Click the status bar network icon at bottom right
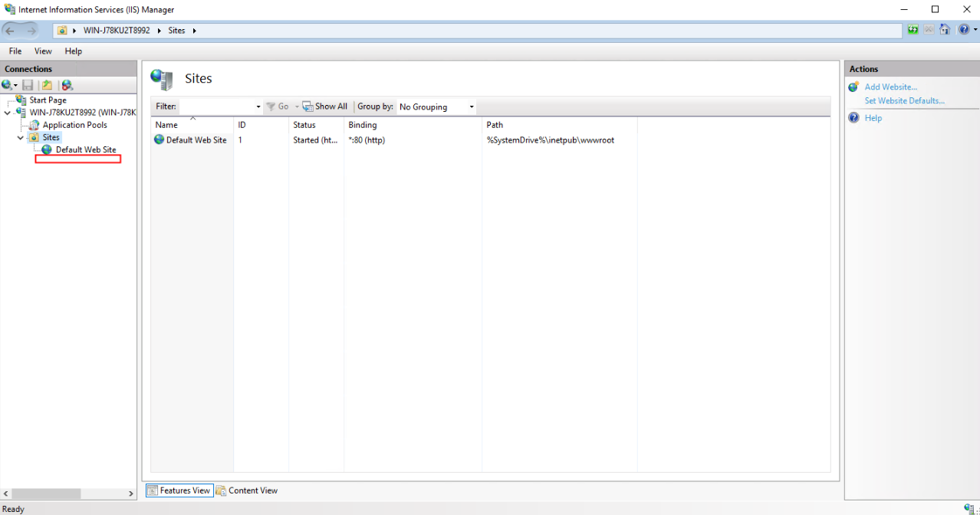 (969, 508)
